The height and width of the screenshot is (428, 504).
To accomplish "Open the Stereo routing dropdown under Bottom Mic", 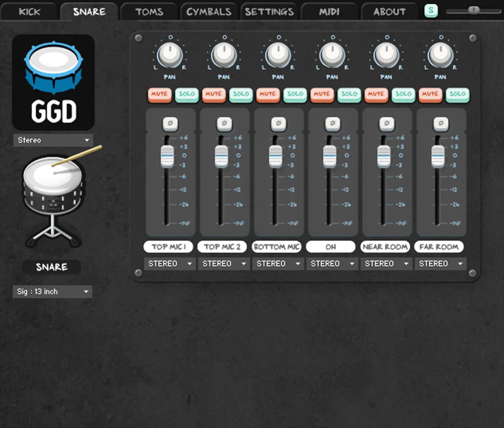I will point(278,264).
